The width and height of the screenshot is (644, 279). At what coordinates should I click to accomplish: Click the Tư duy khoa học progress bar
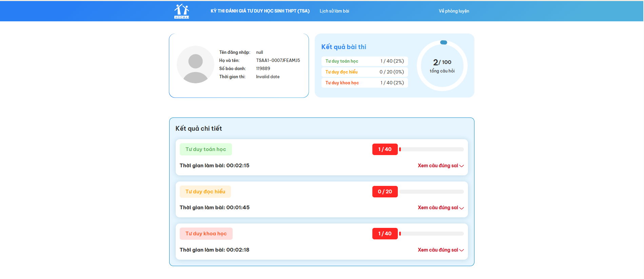431,234
